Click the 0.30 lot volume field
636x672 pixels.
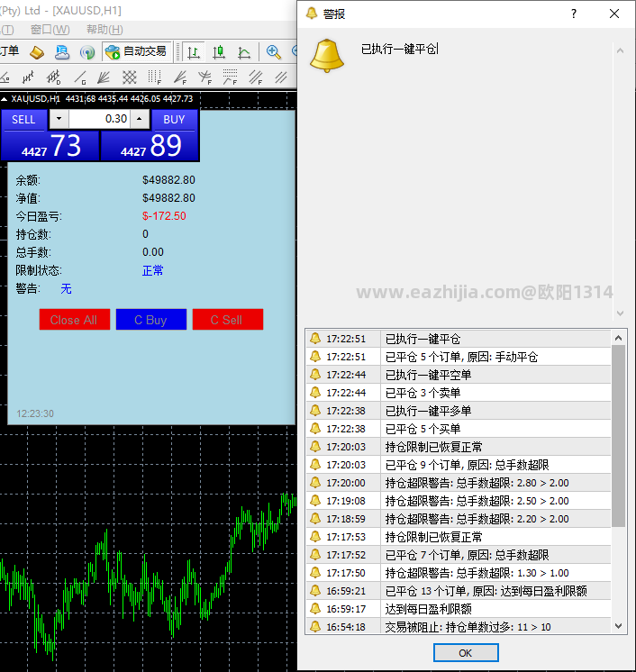tap(99, 119)
